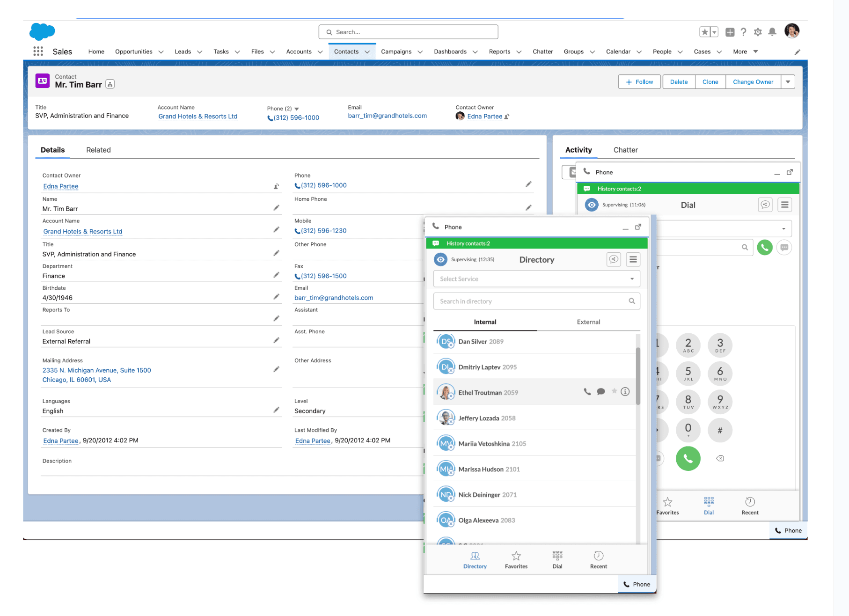The height and width of the screenshot is (616, 849).
Task: Open the App Launcher grid icon
Action: [x=38, y=51]
